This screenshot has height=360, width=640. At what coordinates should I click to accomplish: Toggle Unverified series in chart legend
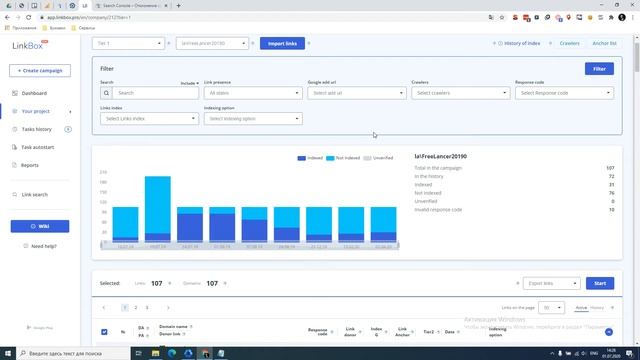378,158
